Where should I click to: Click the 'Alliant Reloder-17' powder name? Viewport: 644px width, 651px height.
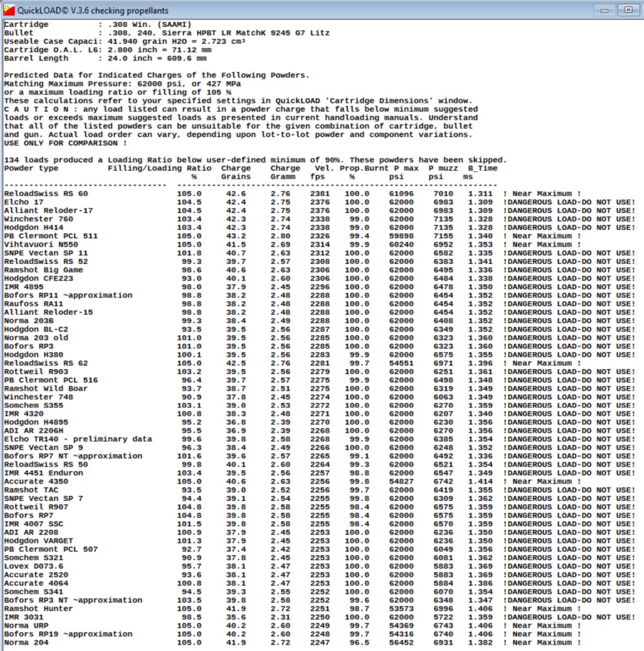pyautogui.click(x=48, y=211)
